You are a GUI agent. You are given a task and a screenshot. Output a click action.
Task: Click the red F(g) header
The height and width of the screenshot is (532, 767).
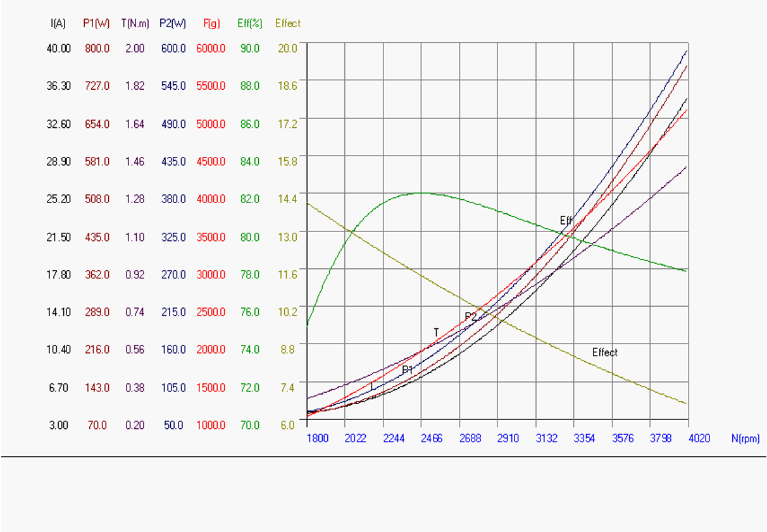pos(211,23)
